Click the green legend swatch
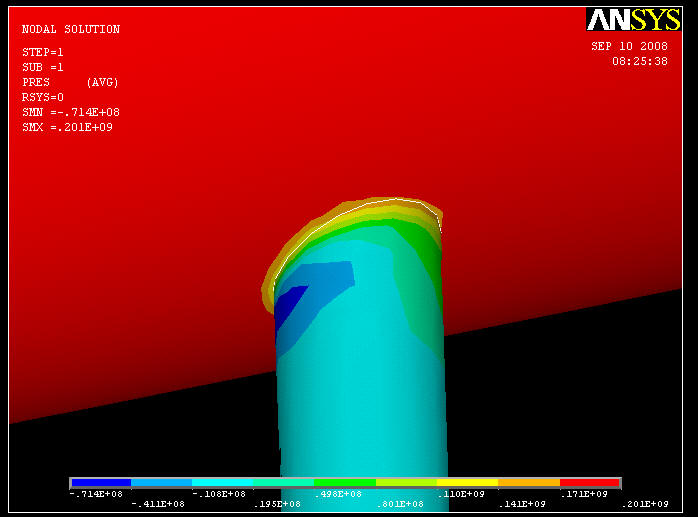This screenshot has width=698, height=517. pos(345,483)
